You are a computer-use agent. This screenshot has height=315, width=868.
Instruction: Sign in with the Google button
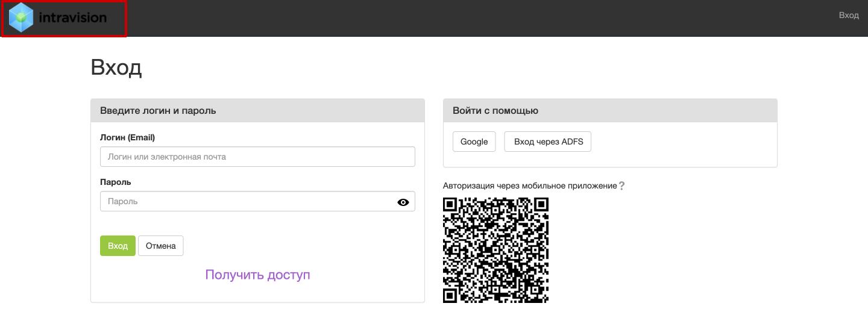pyautogui.click(x=474, y=142)
